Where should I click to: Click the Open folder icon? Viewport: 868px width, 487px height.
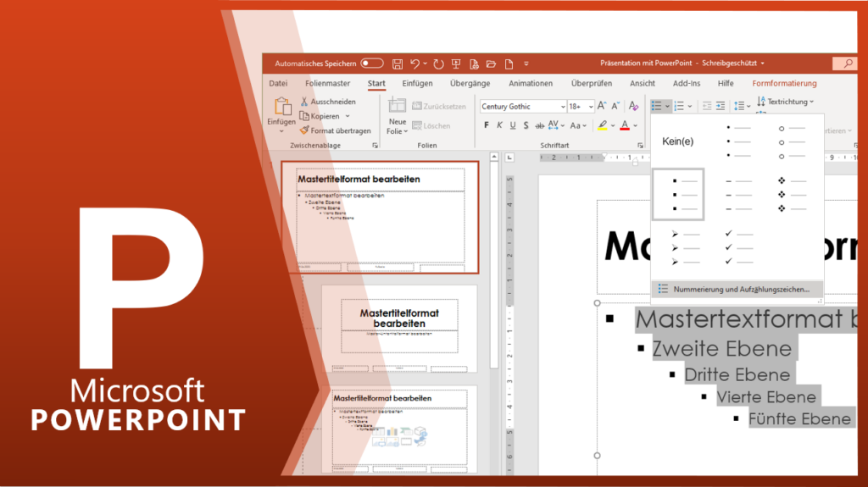(491, 64)
